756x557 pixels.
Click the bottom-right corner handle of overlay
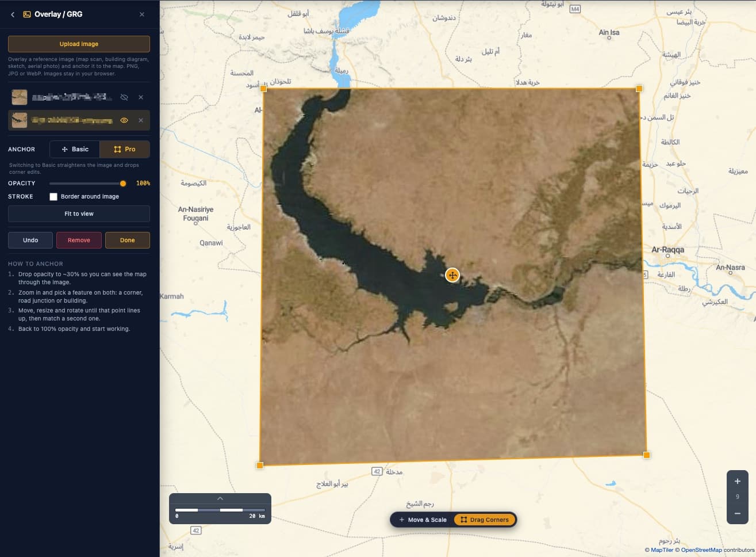click(x=647, y=455)
